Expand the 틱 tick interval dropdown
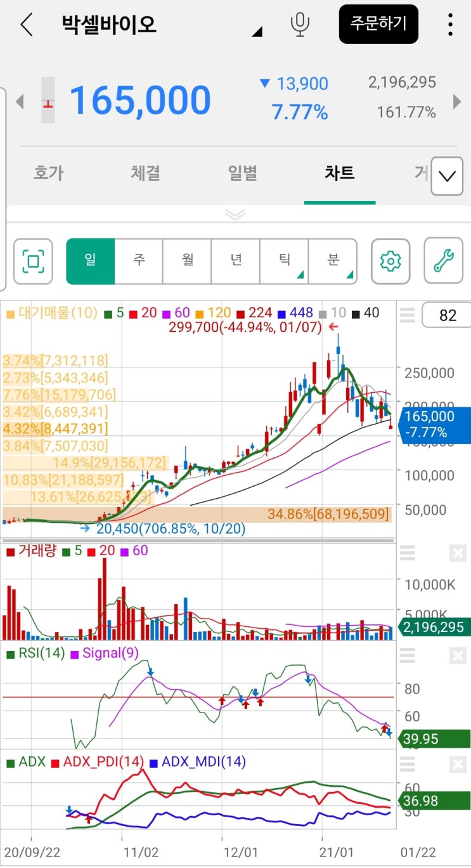 (285, 261)
